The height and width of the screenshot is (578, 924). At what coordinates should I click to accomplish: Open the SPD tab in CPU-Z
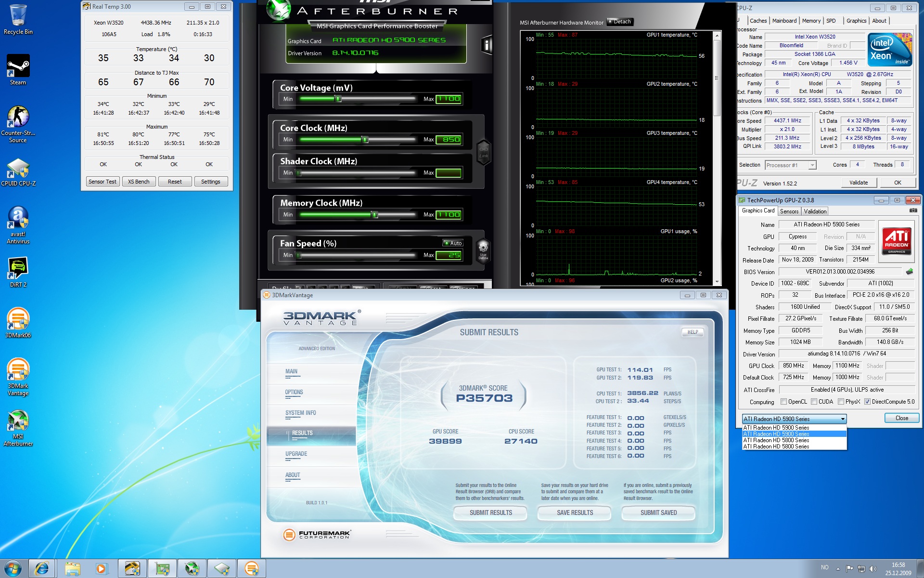[x=831, y=21]
